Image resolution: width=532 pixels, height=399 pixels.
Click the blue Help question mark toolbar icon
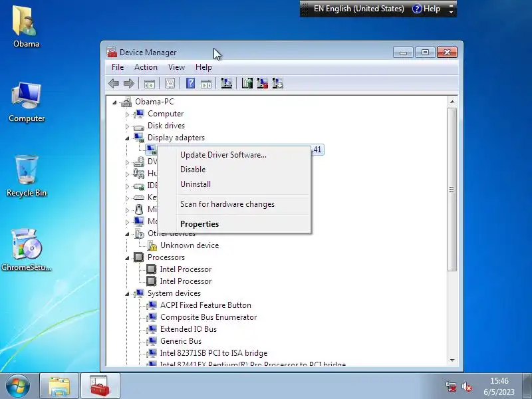pos(190,83)
